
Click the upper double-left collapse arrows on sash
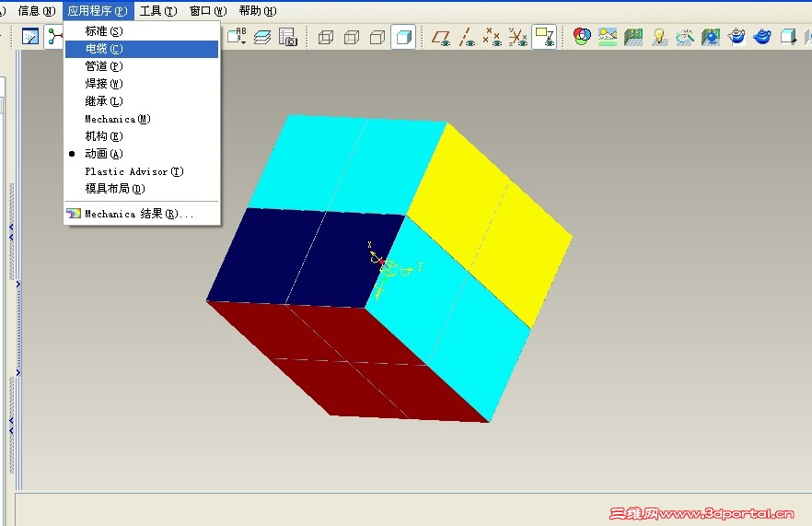[11, 232]
